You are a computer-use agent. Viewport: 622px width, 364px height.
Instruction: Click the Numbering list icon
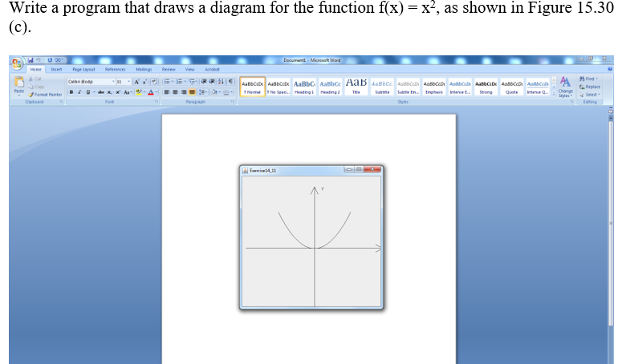(180, 82)
